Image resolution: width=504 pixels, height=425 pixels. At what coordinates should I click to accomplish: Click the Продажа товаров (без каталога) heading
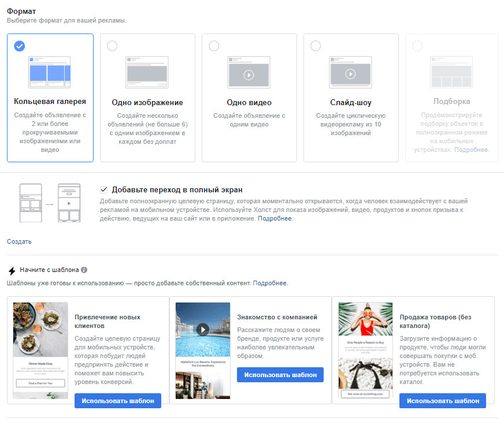pyautogui.click(x=435, y=321)
